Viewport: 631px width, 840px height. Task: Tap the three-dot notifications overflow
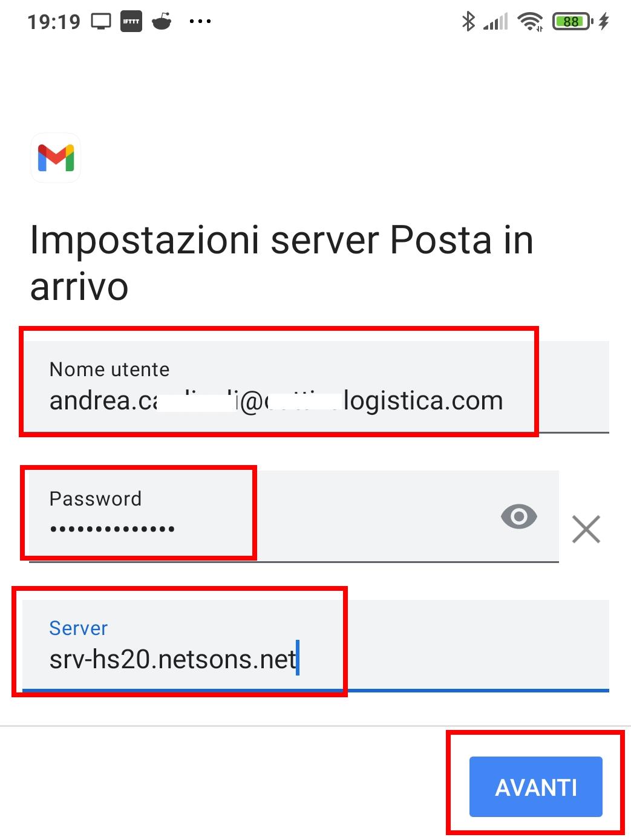(x=200, y=22)
